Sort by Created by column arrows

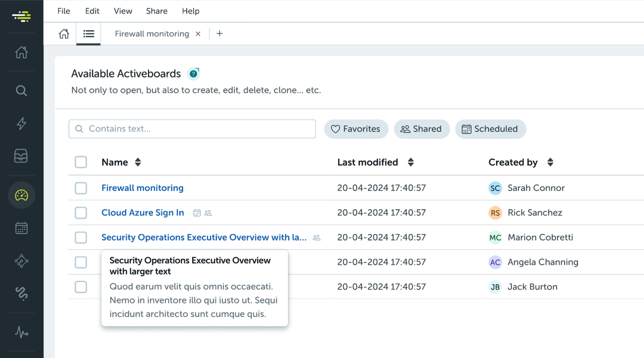coord(550,162)
